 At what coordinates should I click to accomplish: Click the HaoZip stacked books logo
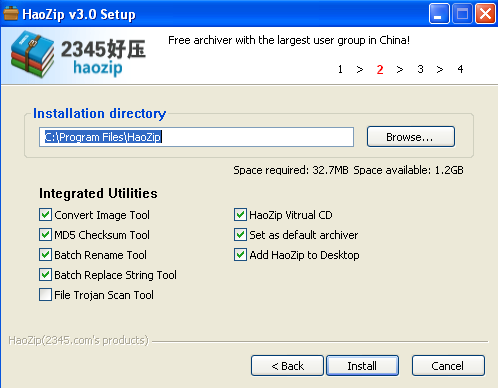pyautogui.click(x=32, y=54)
